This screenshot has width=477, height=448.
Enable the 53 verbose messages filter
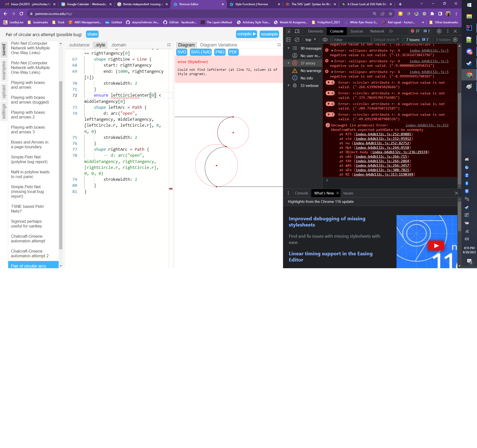pyautogui.click(x=310, y=85)
